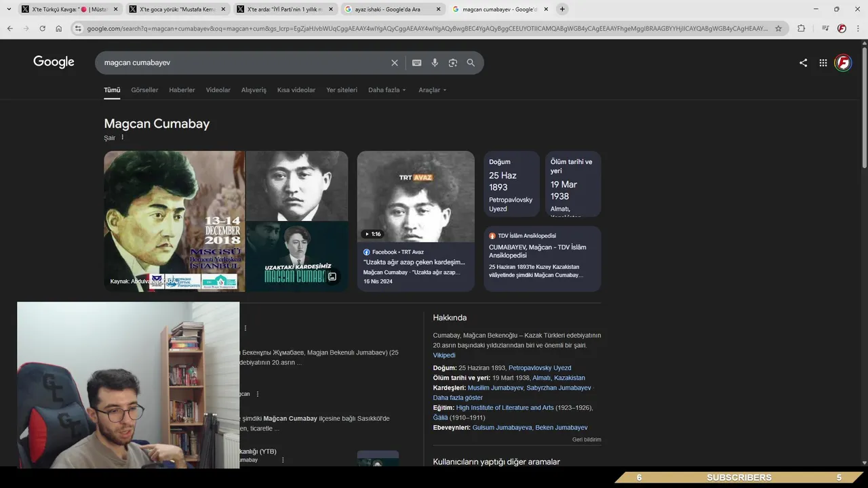Close the 'ayaz ishaki' tab
Viewport: 868px width, 488px height.
point(438,9)
